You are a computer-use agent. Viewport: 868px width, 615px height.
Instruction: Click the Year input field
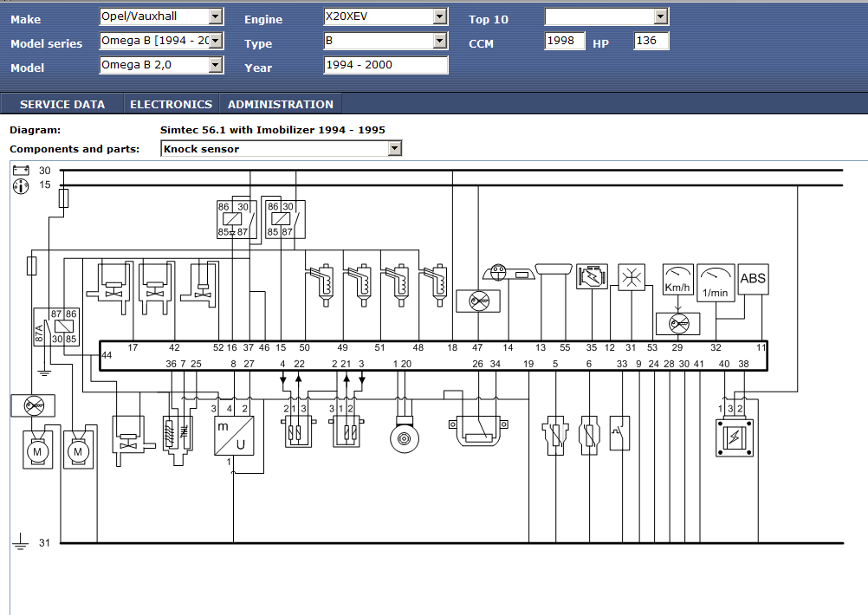(385, 65)
